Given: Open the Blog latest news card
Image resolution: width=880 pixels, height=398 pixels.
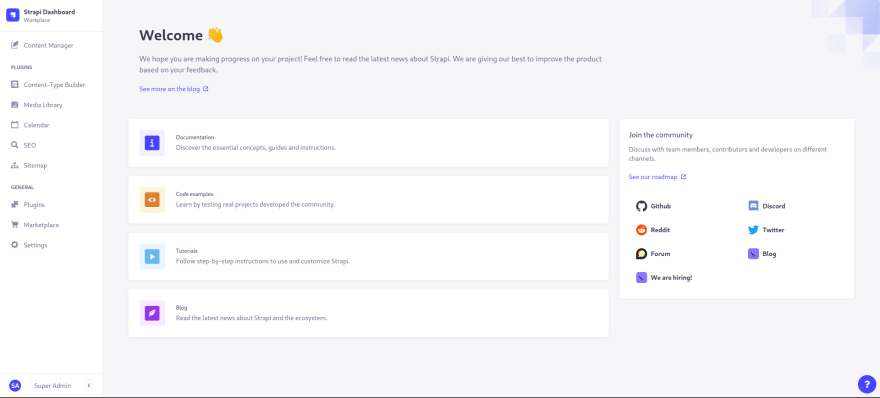Looking at the screenshot, I should click(368, 313).
